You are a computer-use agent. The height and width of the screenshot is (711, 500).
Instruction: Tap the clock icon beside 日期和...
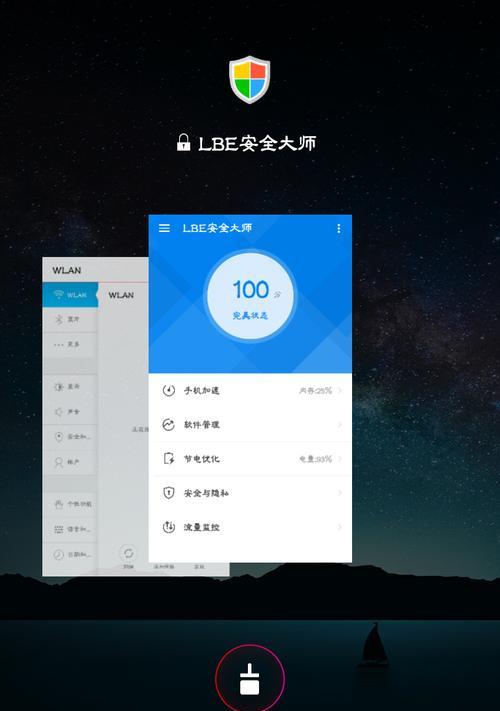[x=58, y=554]
